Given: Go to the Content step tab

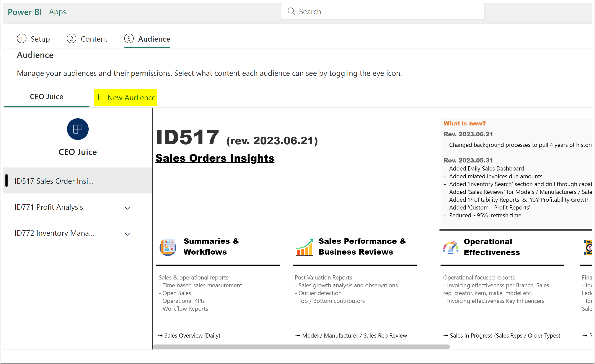Looking at the screenshot, I should click(87, 39).
